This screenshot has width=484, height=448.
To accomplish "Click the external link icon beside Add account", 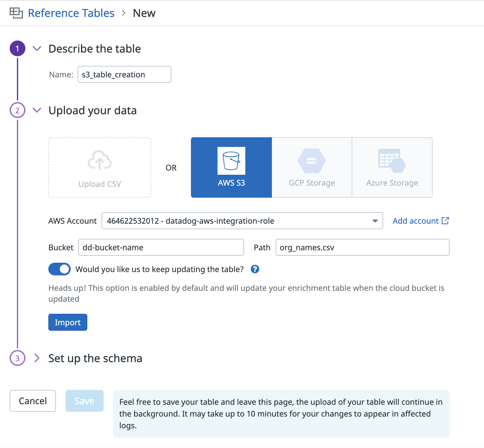I will (445, 221).
